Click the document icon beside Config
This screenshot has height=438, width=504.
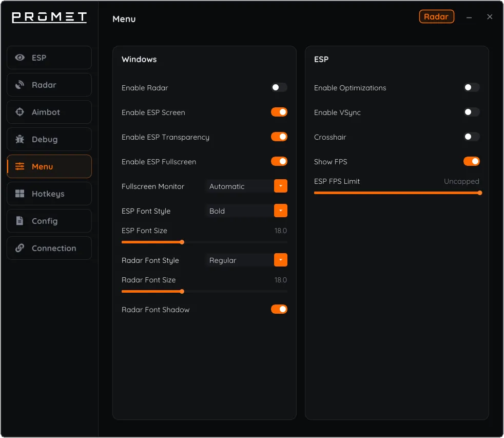(x=20, y=221)
